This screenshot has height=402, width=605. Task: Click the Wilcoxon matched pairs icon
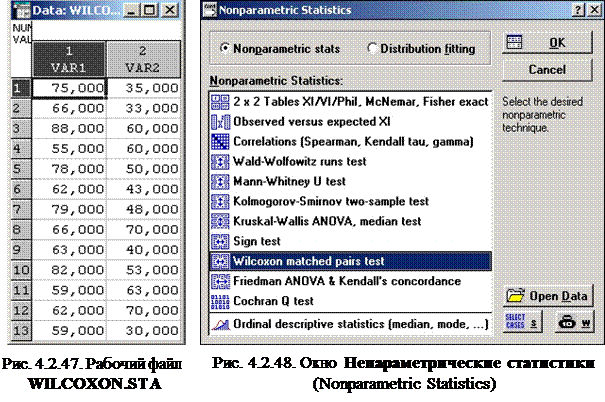(x=220, y=262)
